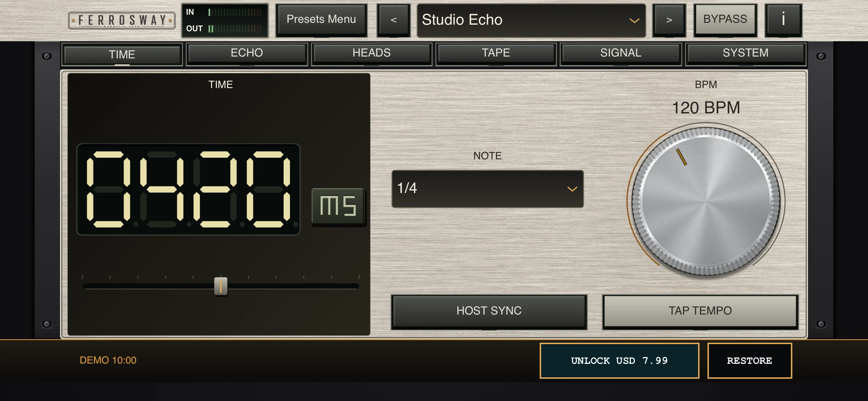Click the BPM rotary knob
Viewport: 868px width, 401px height.
[706, 201]
